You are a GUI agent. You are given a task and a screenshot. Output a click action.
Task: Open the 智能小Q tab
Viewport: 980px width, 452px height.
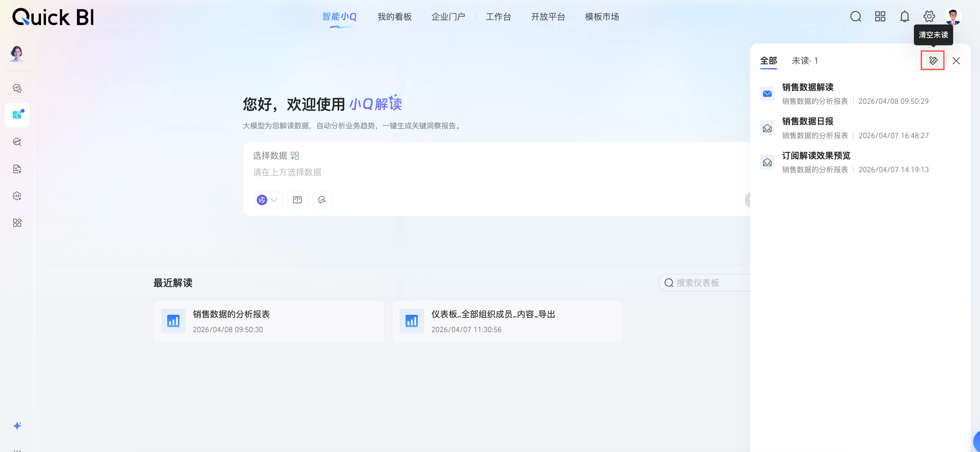[x=339, y=17]
